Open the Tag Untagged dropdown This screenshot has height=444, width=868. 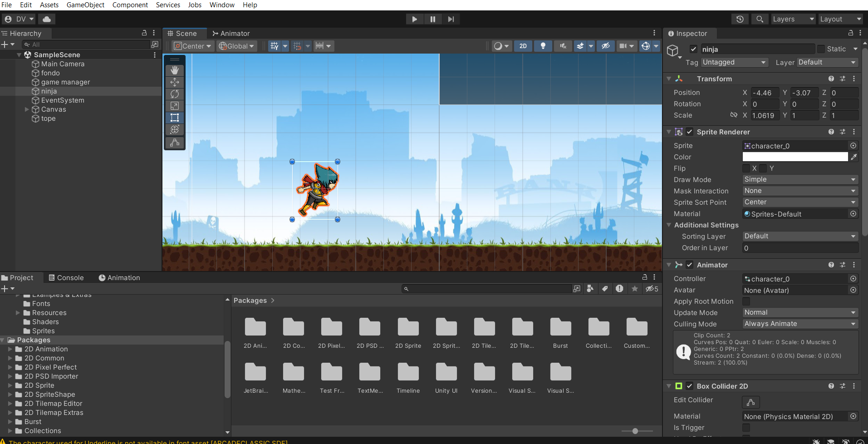click(735, 62)
